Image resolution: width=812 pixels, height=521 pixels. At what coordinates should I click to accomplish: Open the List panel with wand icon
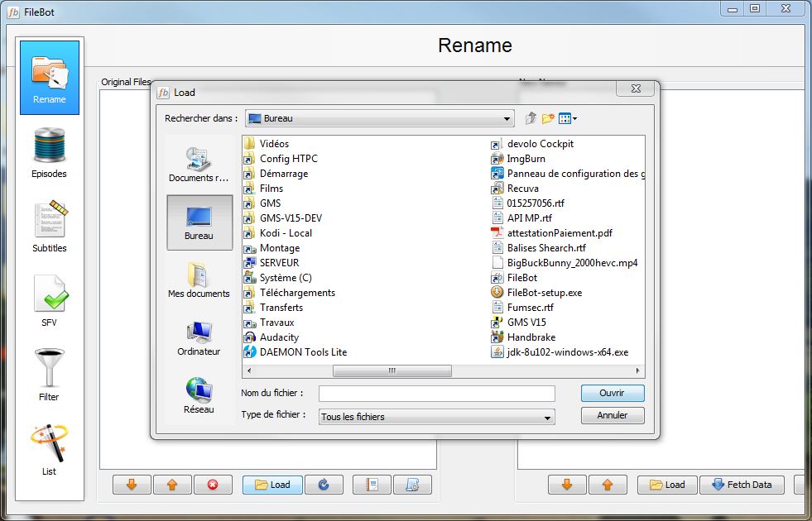(49, 450)
